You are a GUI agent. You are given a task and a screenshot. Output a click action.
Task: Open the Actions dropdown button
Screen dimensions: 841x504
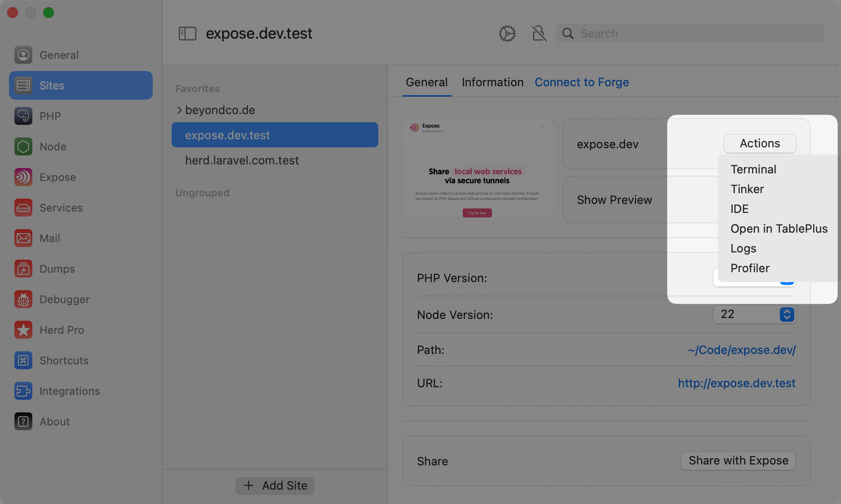[760, 144]
